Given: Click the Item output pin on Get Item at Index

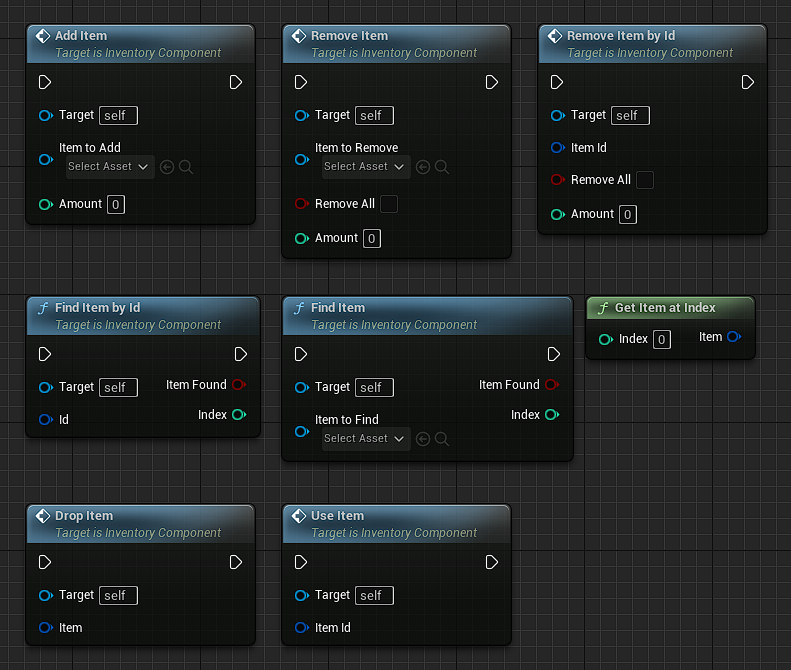Looking at the screenshot, I should [734, 337].
